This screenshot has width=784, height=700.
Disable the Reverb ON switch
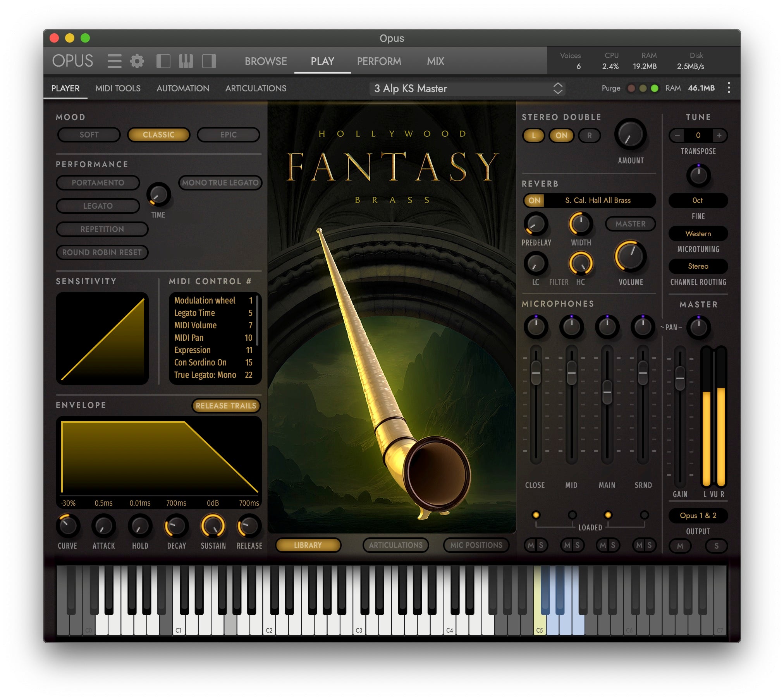(534, 201)
